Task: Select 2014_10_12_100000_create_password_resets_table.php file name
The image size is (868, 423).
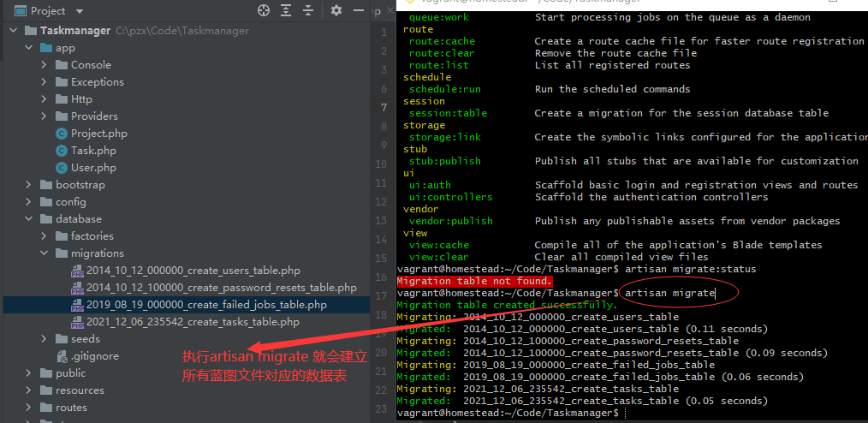Action: click(222, 288)
